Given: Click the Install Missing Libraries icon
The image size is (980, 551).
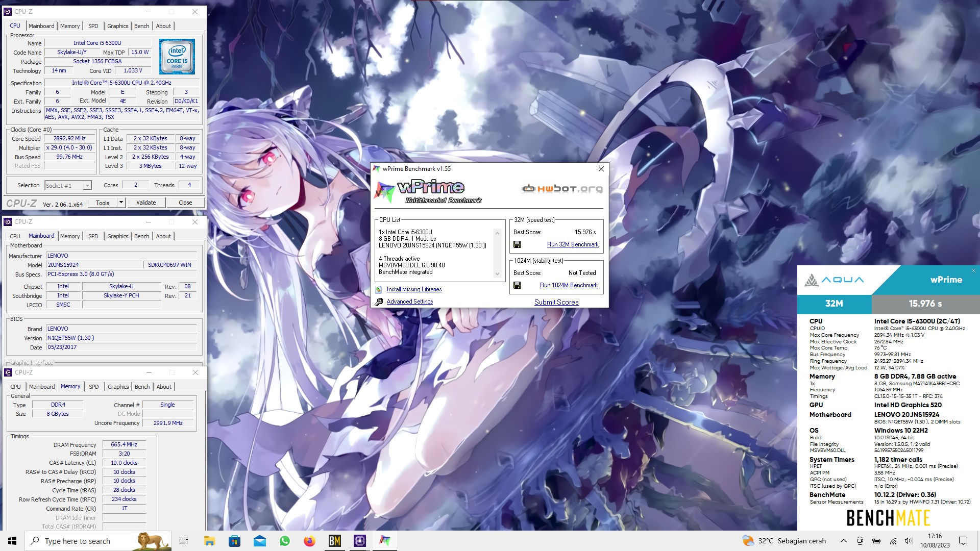Looking at the screenshot, I should point(379,289).
